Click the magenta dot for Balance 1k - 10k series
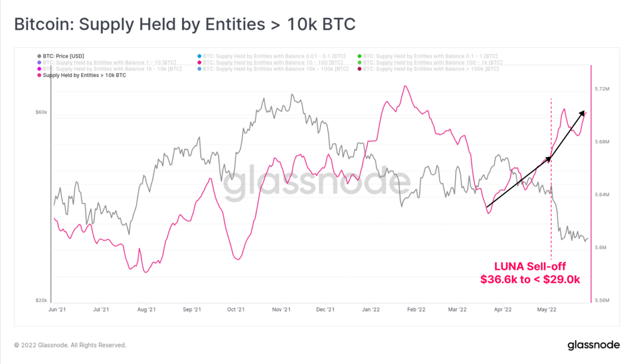 (39, 69)
